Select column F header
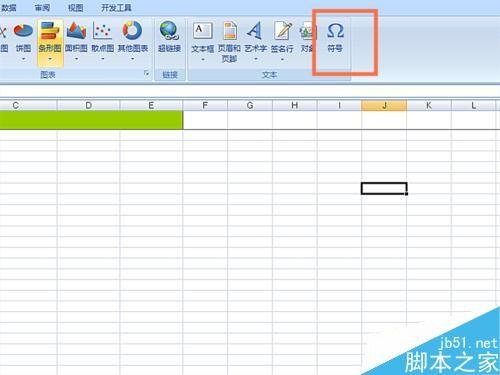500x375 pixels. click(205, 105)
